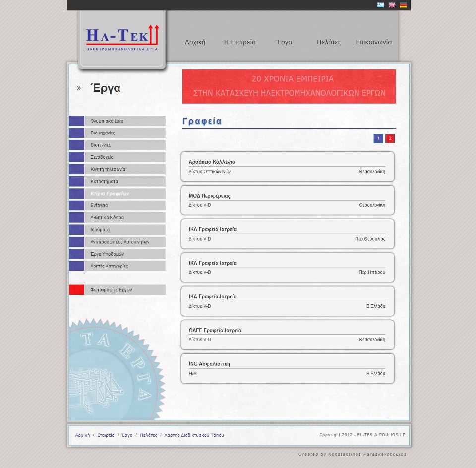Switch language using the Greek flag icon
Viewport: 476px width, 468px height.
point(380,5)
